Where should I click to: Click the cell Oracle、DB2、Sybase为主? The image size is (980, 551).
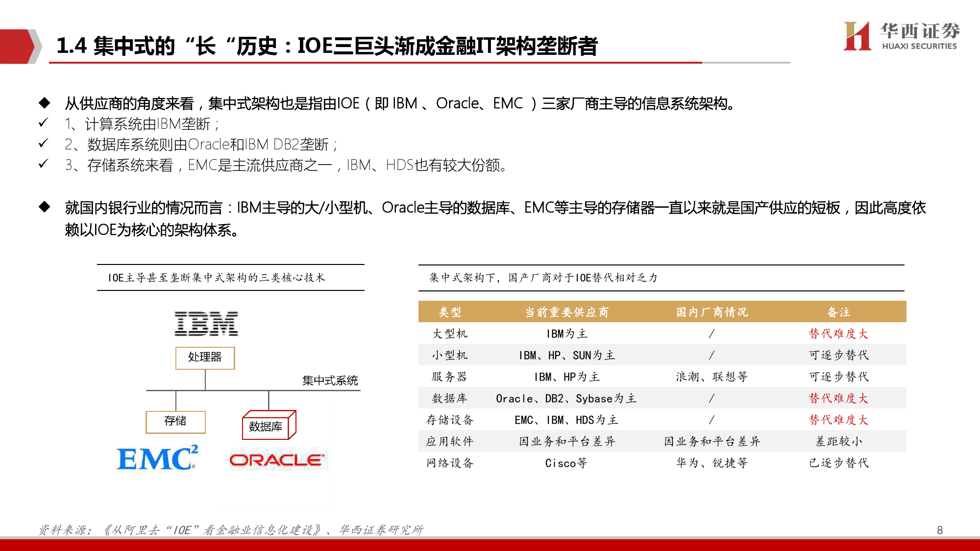click(566, 398)
